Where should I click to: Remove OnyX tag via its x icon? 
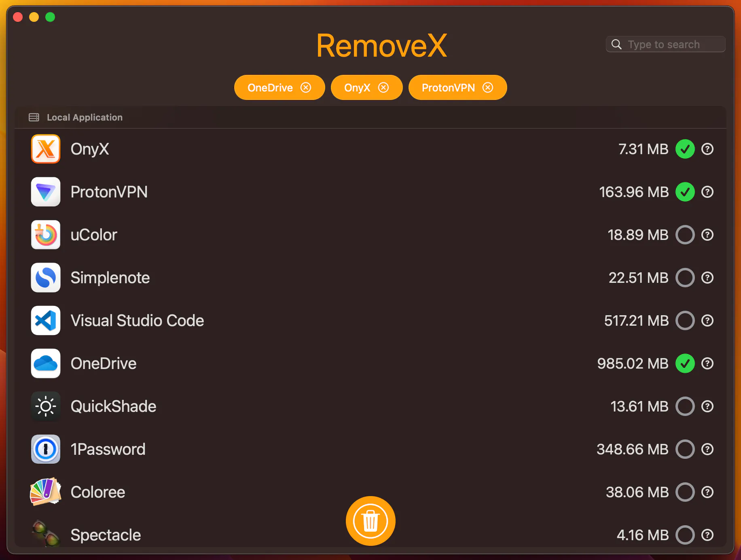(383, 87)
